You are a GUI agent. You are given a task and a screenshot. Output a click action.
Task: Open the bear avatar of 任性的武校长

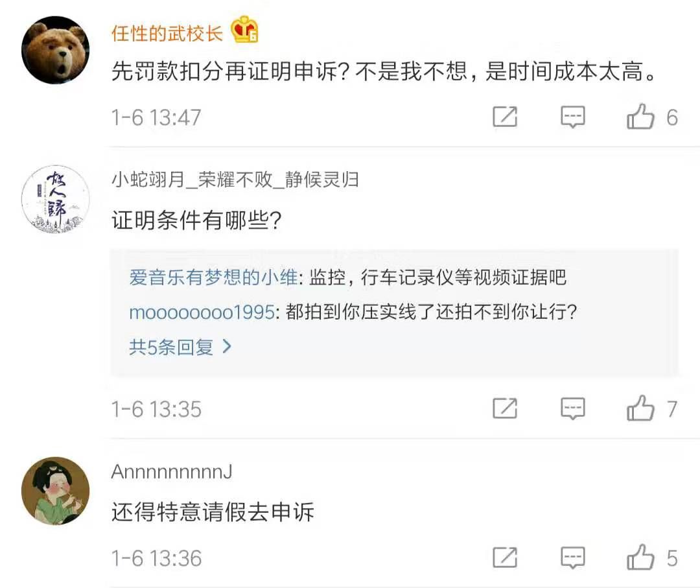(55, 50)
